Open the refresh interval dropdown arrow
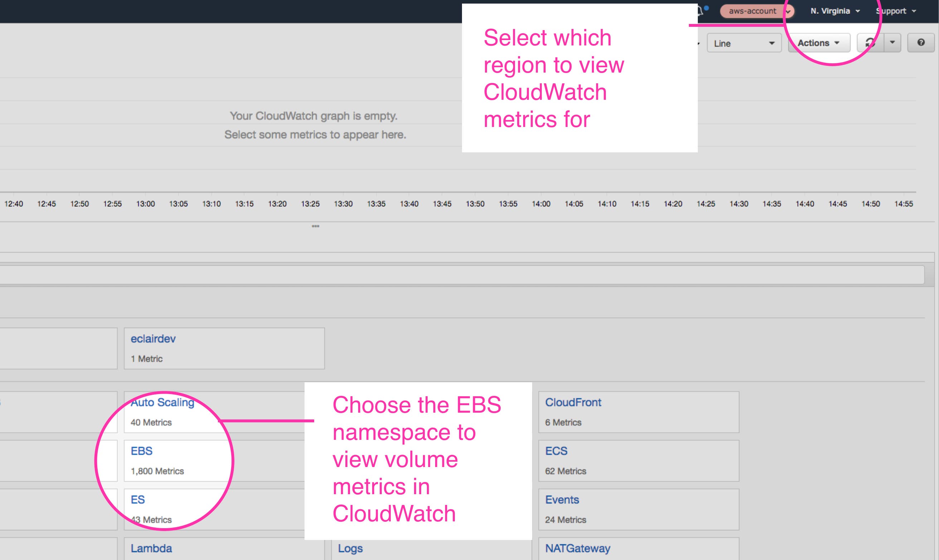Viewport: 939px width, 560px height. (x=892, y=43)
